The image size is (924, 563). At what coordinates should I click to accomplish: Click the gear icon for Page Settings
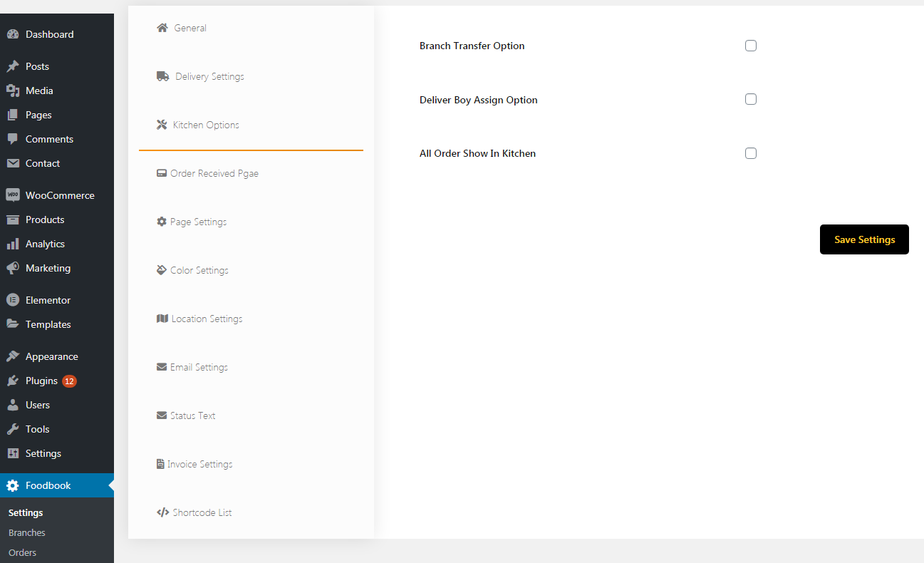coord(162,222)
